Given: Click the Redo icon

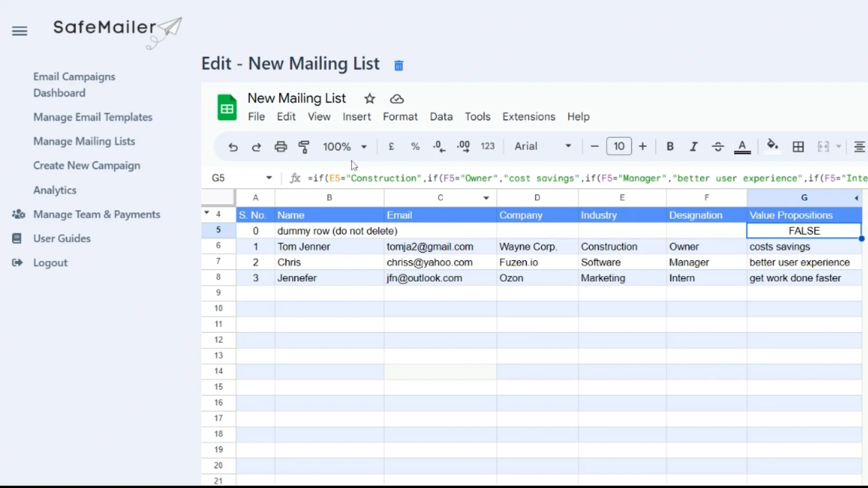Looking at the screenshot, I should point(256,146).
